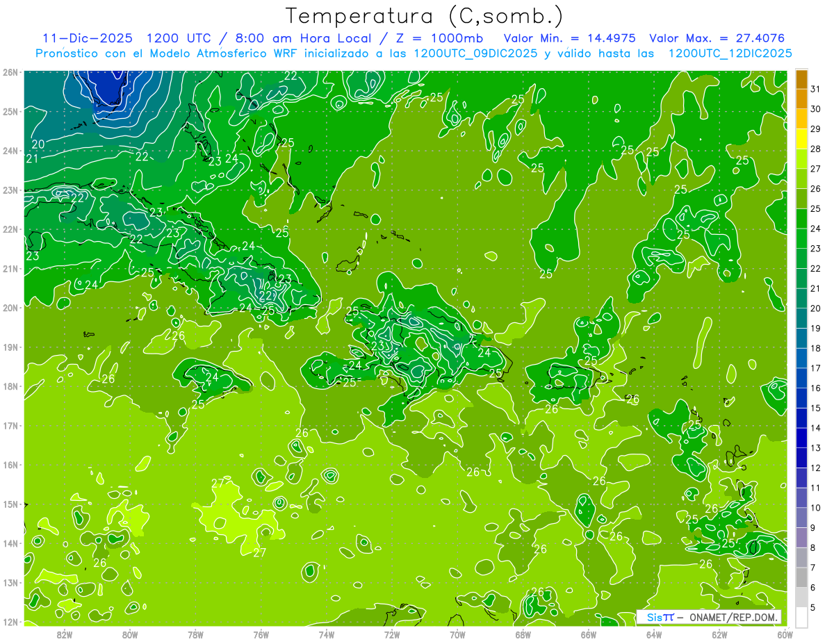Click the SisPI ONAMET/REP.DOM. logo box
Viewport: 834px width, 644px height.
pos(709,617)
